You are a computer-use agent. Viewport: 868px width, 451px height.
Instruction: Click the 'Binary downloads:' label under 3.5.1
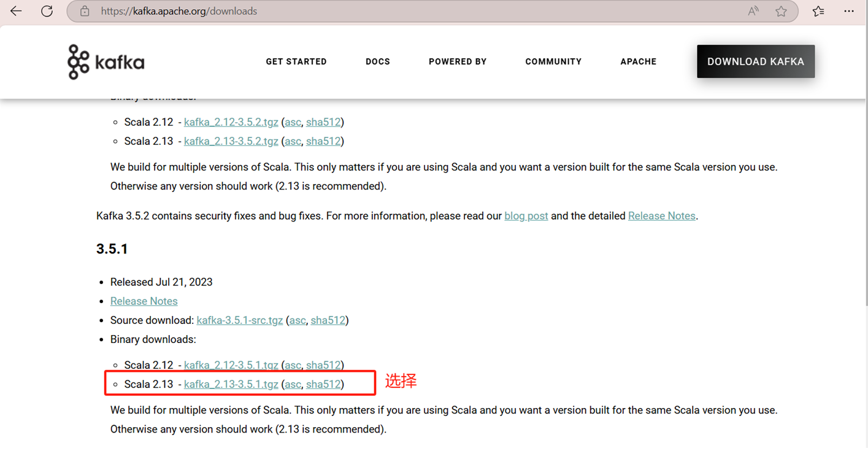point(153,339)
